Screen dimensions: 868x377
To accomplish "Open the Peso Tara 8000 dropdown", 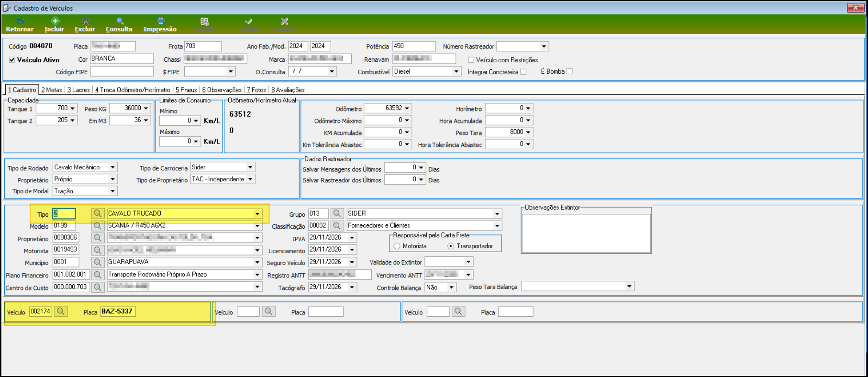I will coord(528,132).
